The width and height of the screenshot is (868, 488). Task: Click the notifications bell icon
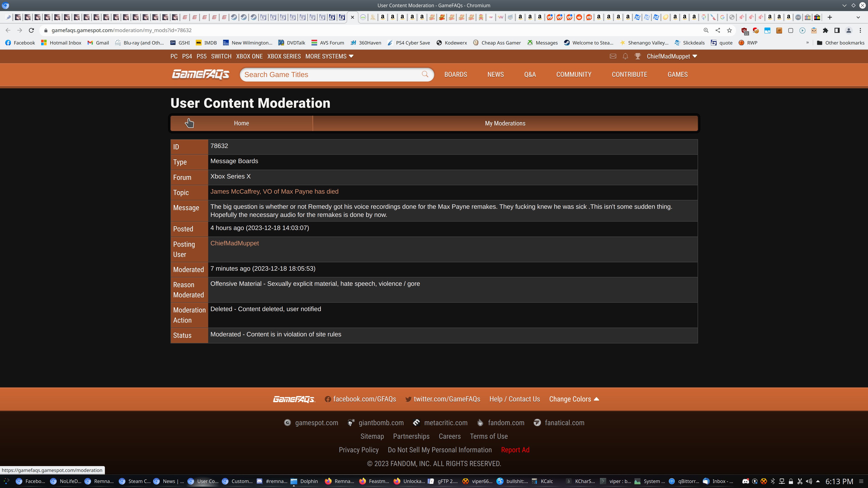[625, 56]
